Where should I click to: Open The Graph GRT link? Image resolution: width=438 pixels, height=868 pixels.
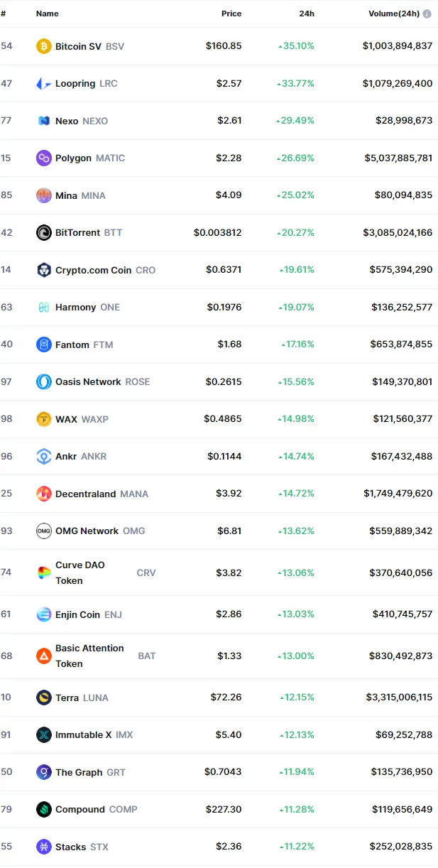79,772
